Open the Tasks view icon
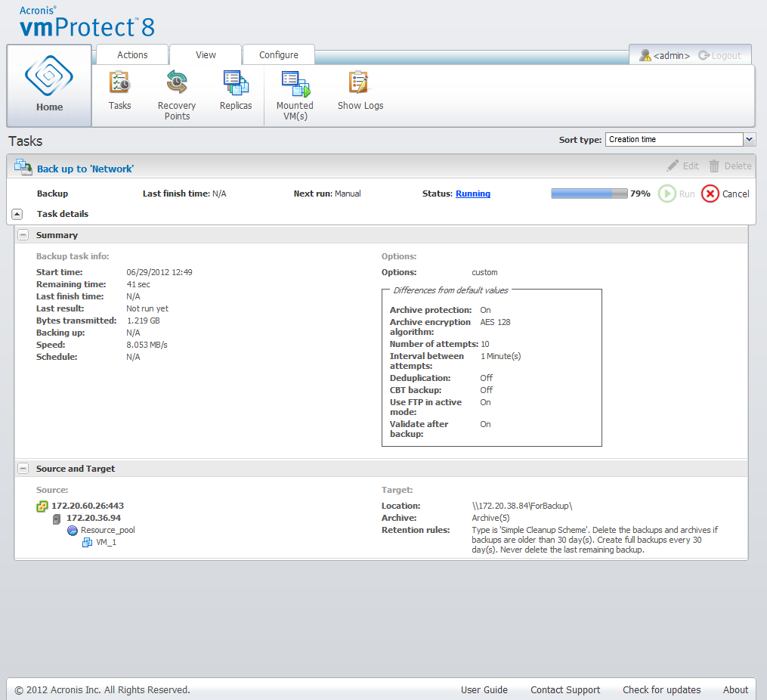The height and width of the screenshot is (700, 767). click(119, 82)
